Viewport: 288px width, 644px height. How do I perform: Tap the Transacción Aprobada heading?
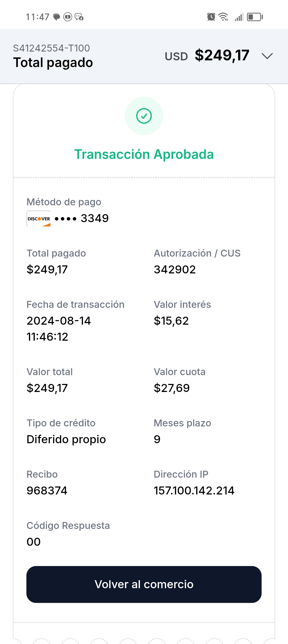[144, 154]
